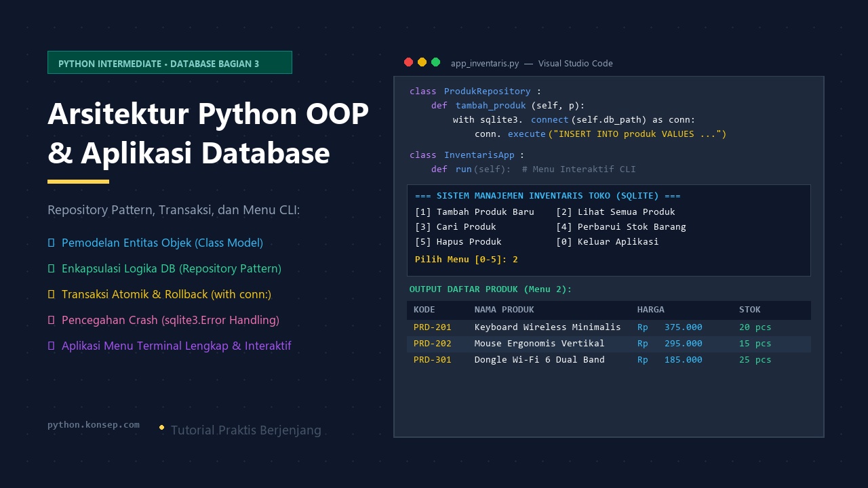Image resolution: width=868 pixels, height=488 pixels.
Task: Choose menu option '[1] Tambah Produk Baru'
Action: [x=475, y=212]
